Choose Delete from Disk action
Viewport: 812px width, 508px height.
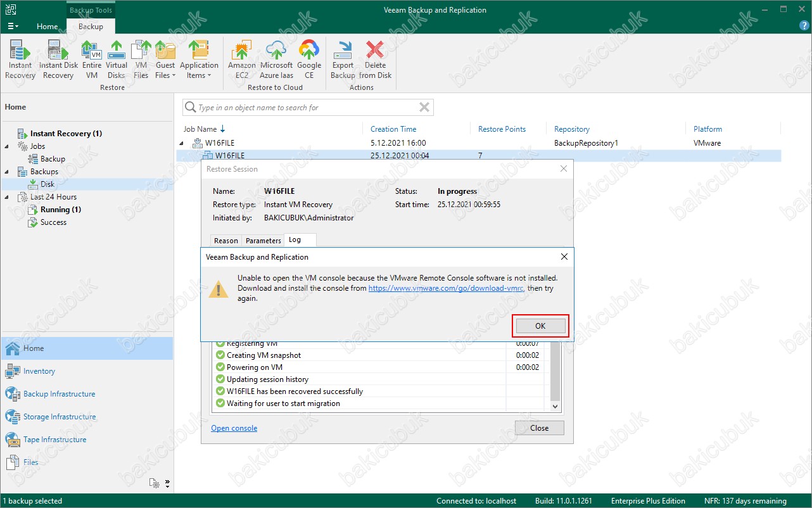click(376, 60)
